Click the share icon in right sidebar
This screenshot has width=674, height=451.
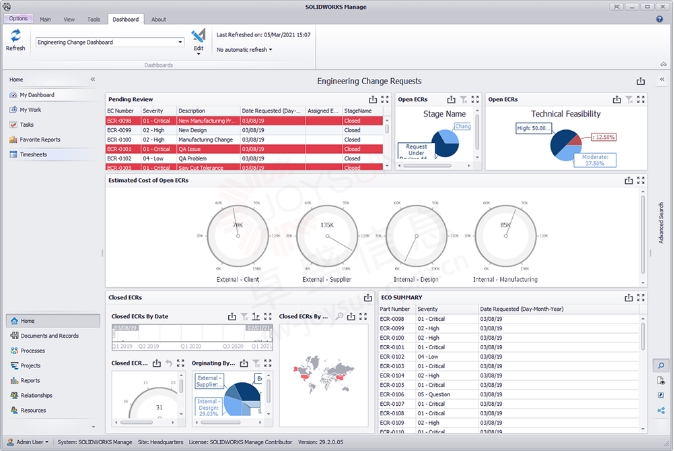(661, 411)
